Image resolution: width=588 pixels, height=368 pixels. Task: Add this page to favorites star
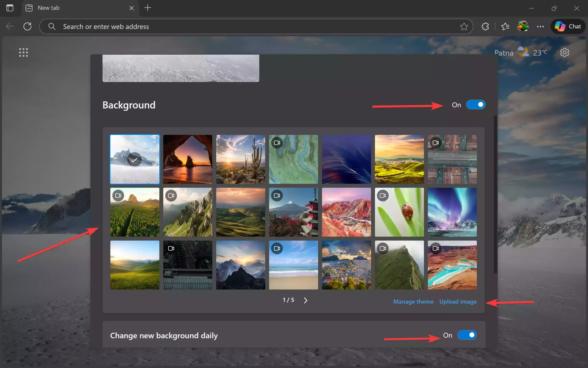coord(464,26)
